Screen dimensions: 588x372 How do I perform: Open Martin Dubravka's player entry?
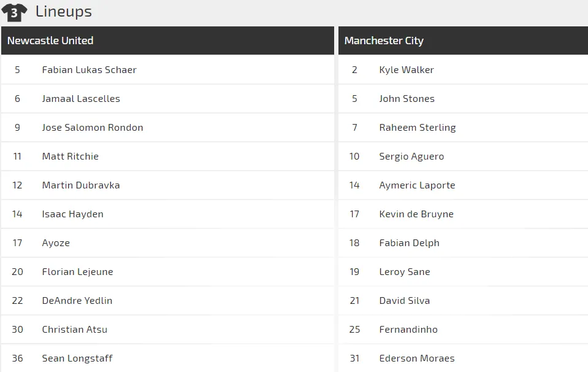pyautogui.click(x=81, y=185)
